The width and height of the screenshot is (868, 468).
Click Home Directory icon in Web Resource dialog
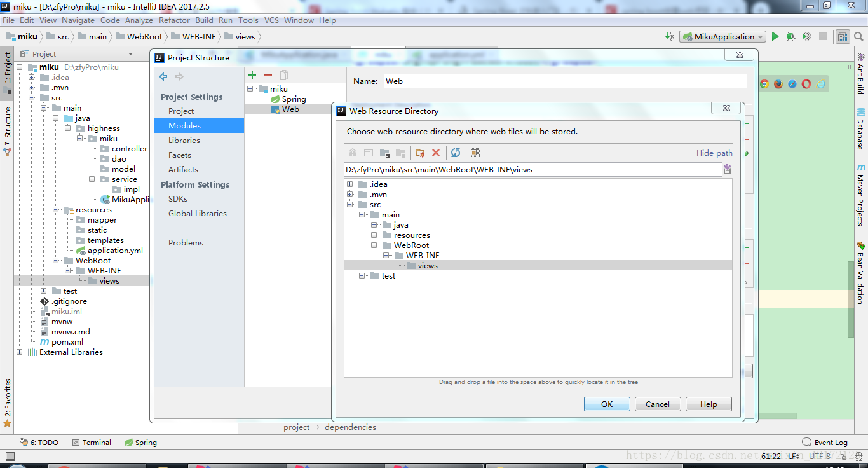353,153
